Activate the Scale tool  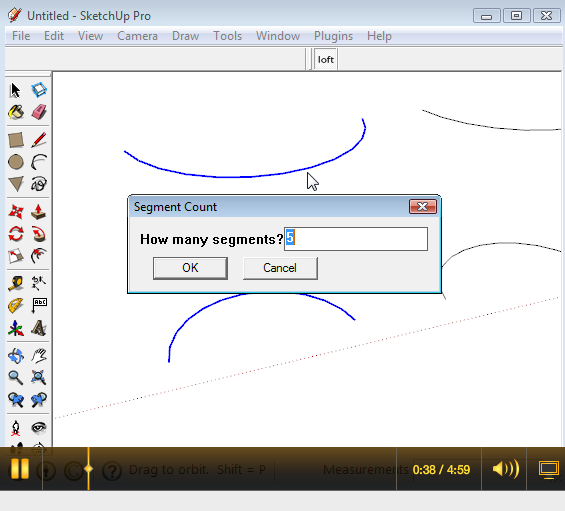click(x=16, y=256)
